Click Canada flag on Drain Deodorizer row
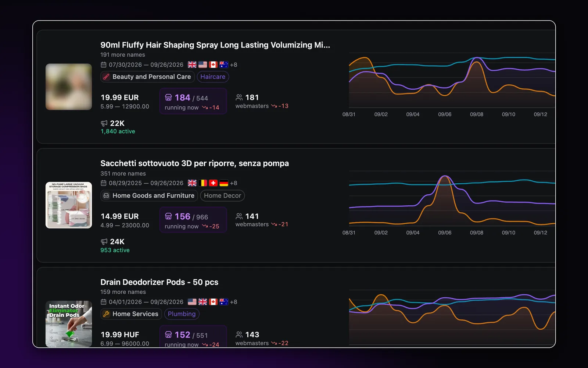The width and height of the screenshot is (588, 368). (x=213, y=302)
